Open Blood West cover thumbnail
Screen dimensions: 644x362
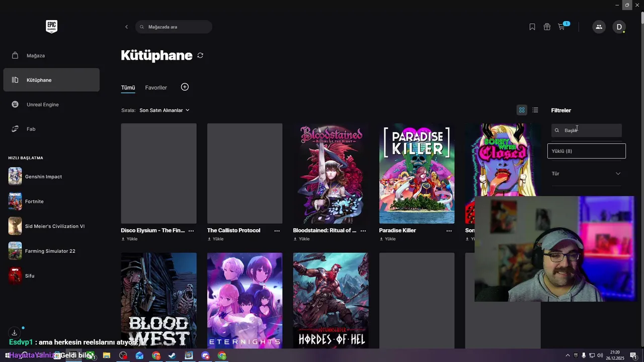[158, 300]
